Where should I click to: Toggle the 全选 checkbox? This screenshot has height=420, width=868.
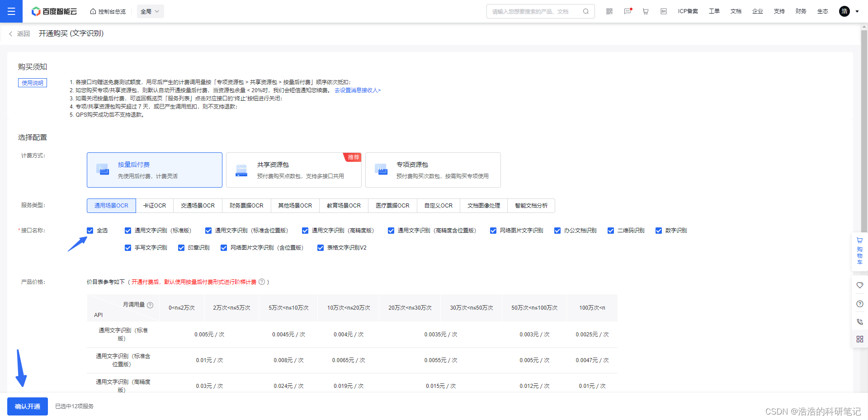tap(90, 231)
